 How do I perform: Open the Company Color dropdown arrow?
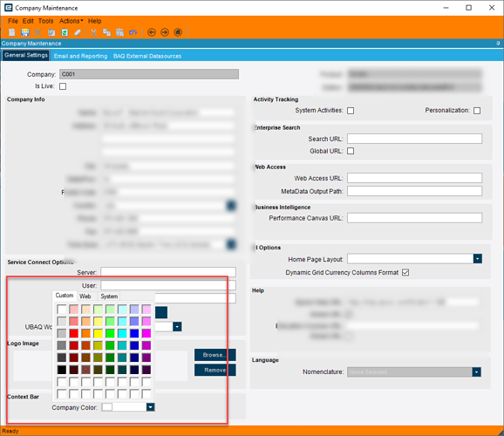[150, 407]
